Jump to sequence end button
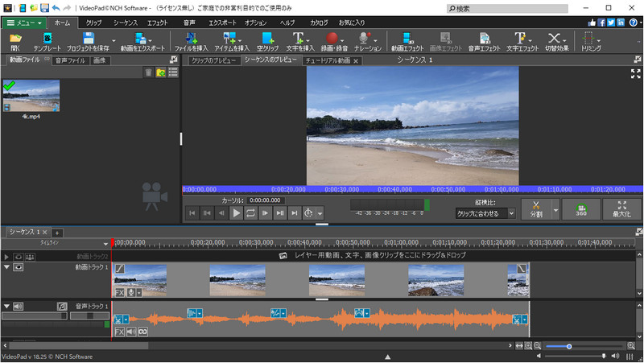The height and width of the screenshot is (363, 644). (294, 212)
